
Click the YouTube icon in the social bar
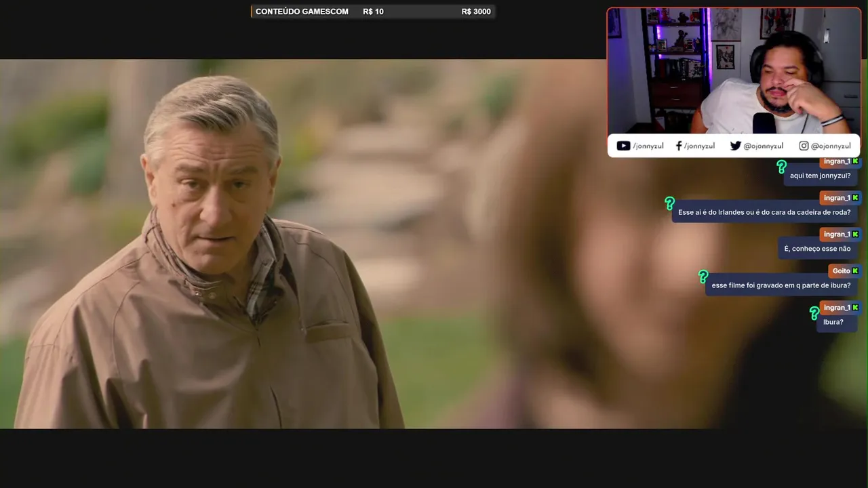[623, 146]
